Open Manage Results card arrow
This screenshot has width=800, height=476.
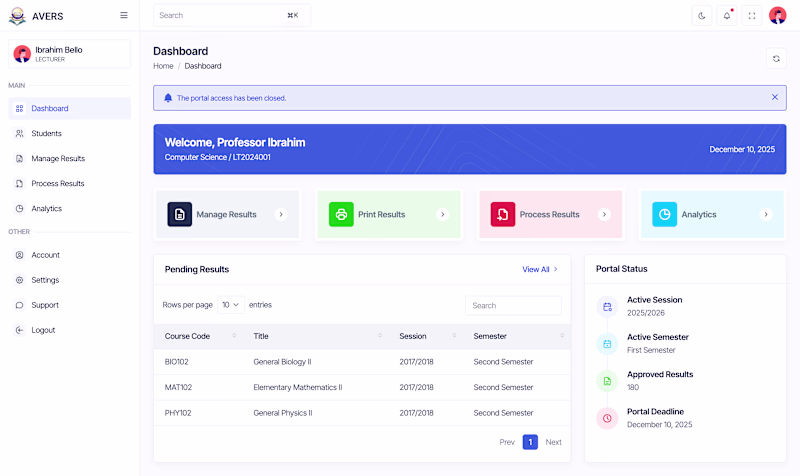281,214
